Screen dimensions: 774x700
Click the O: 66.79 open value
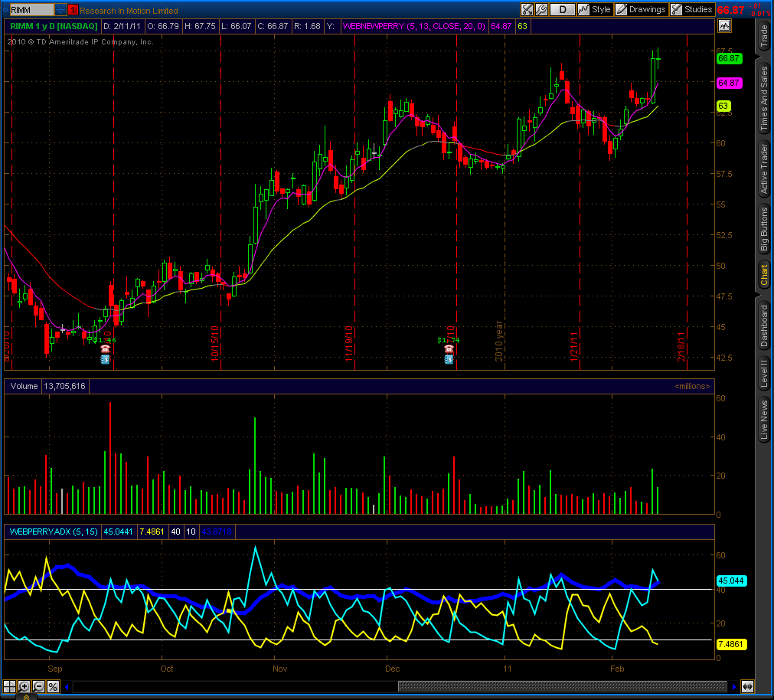(x=162, y=26)
